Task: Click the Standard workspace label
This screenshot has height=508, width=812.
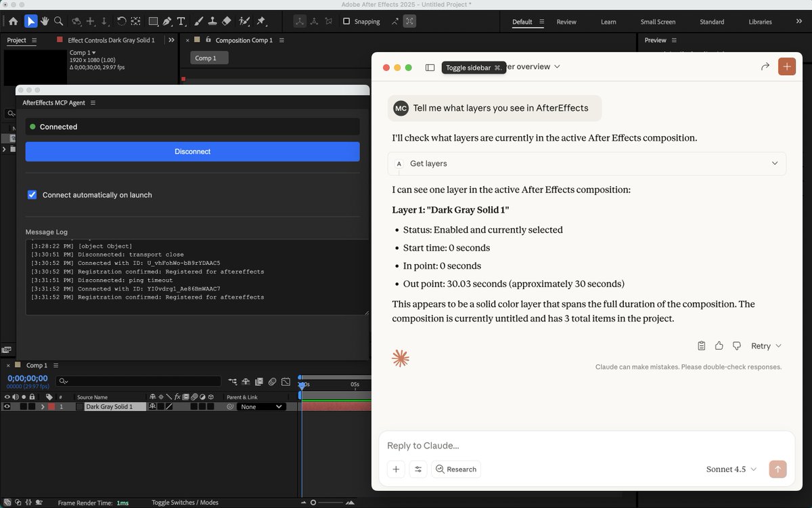Action: (712, 22)
